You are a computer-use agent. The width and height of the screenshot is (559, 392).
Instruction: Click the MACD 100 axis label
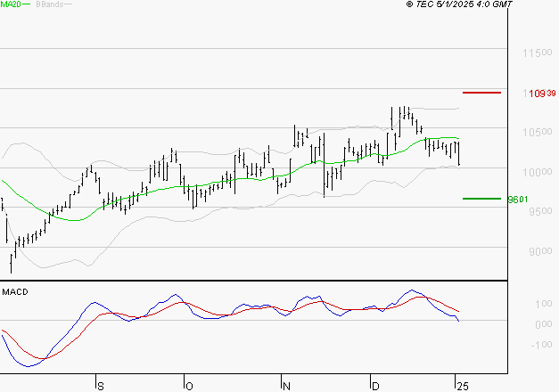[544, 304]
